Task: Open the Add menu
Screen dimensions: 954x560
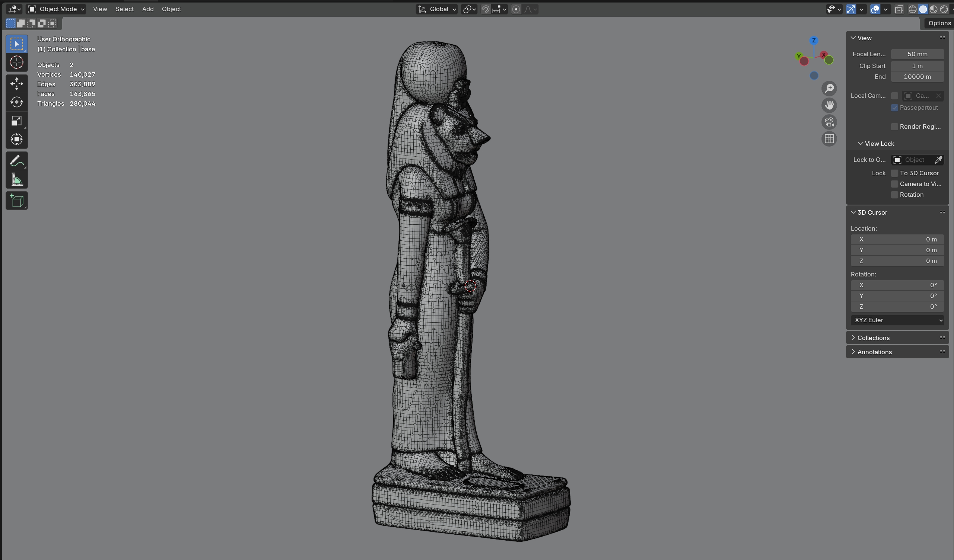Action: (x=147, y=9)
